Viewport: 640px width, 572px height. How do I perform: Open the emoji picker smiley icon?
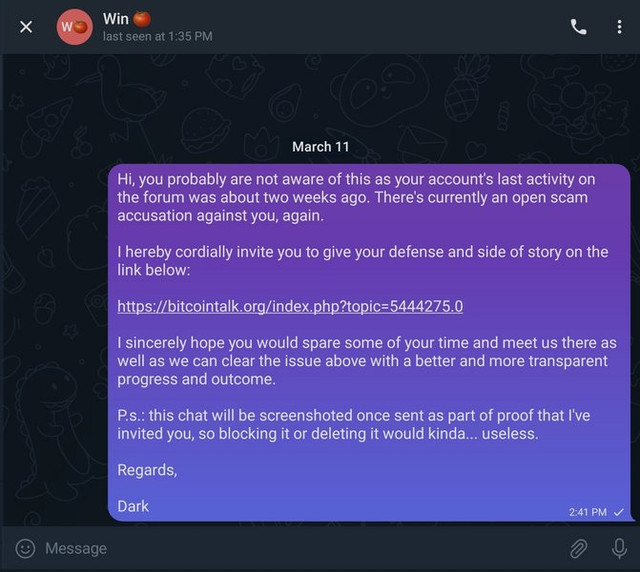point(25,548)
